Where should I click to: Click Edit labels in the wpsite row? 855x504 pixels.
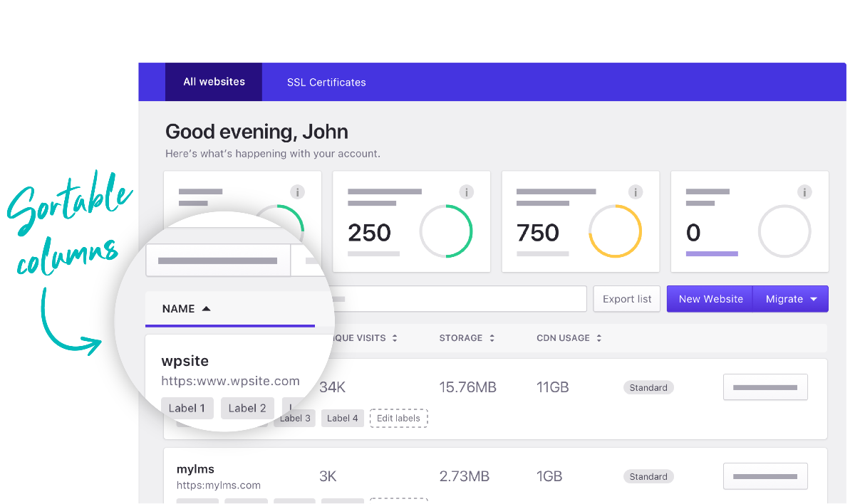pyautogui.click(x=398, y=419)
